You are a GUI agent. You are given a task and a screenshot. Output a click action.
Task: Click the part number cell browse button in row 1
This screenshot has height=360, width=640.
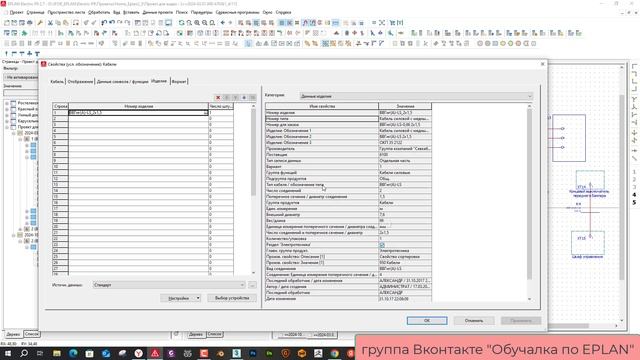point(206,113)
